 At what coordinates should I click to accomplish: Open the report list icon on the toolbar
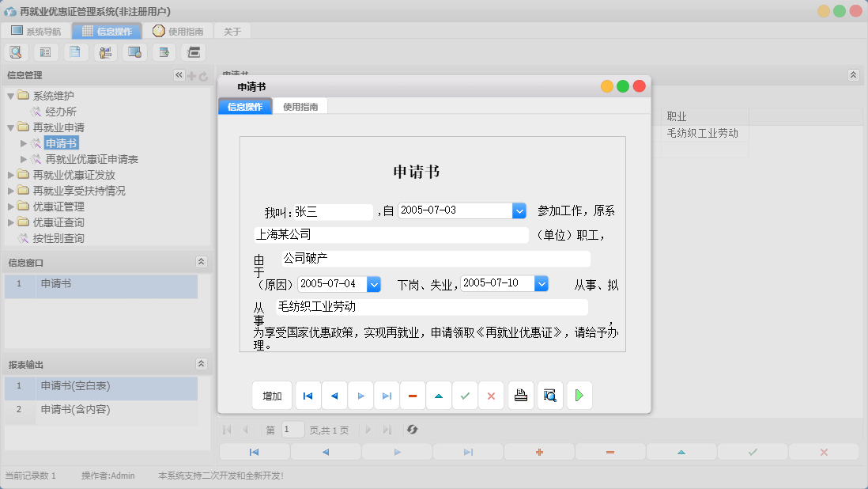(45, 51)
